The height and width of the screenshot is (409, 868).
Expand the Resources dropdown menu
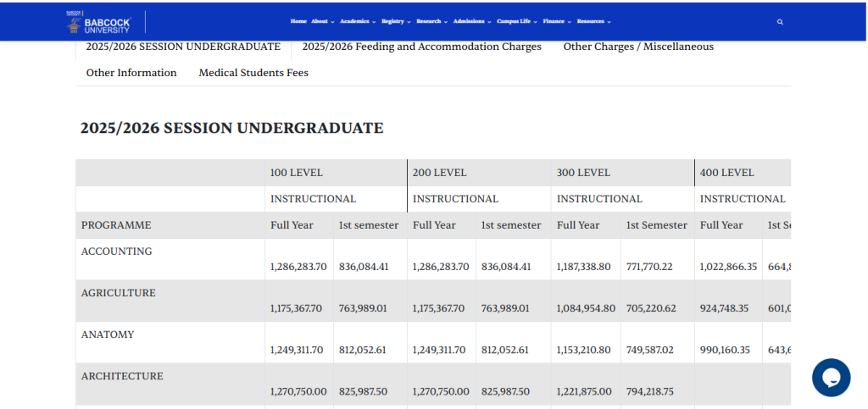[593, 21]
